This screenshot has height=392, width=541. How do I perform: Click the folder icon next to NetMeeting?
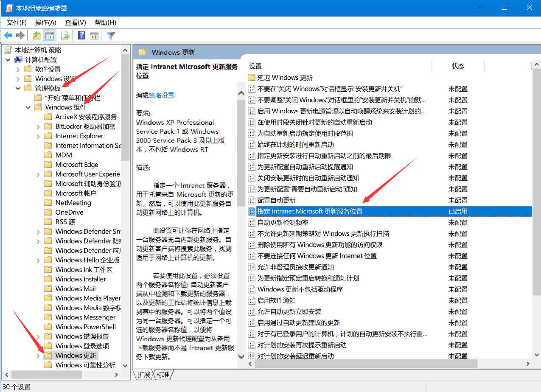pos(48,203)
